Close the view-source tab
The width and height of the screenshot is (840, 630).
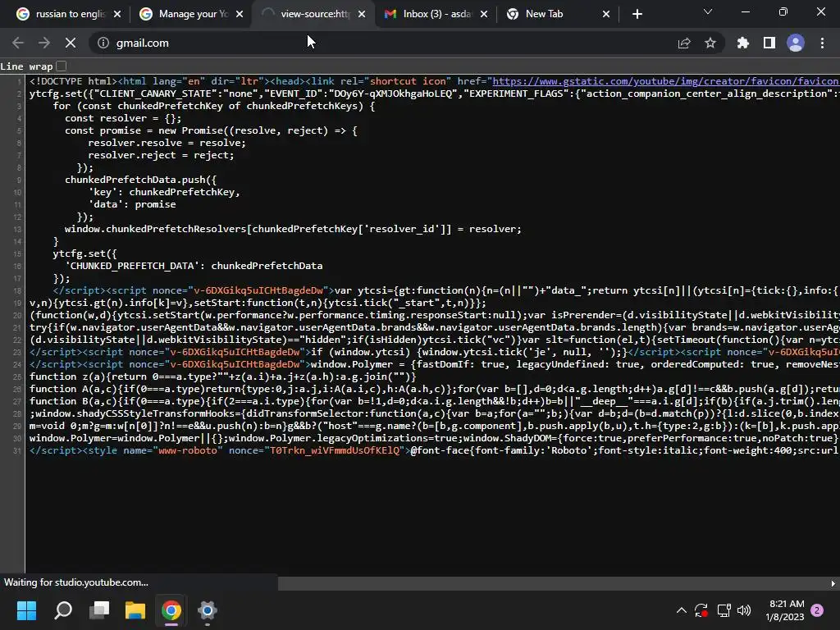point(362,15)
